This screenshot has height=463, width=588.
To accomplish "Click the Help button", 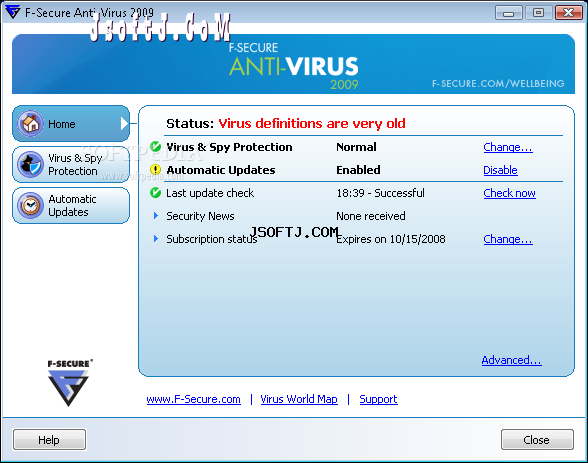I will tap(49, 439).
